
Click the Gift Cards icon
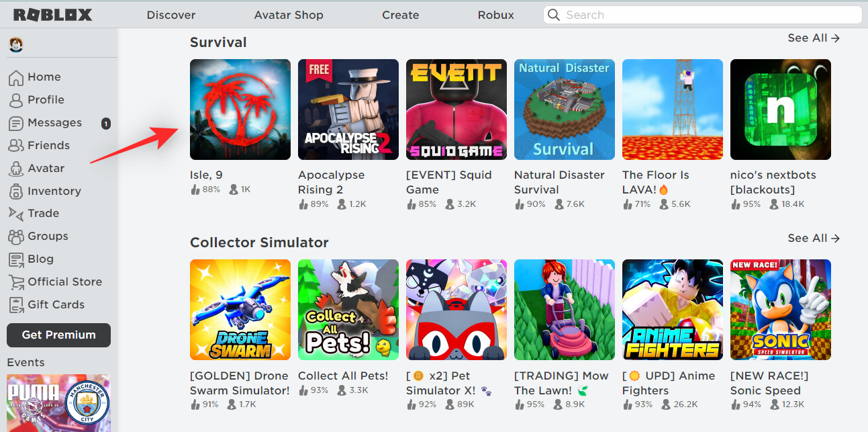(16, 305)
